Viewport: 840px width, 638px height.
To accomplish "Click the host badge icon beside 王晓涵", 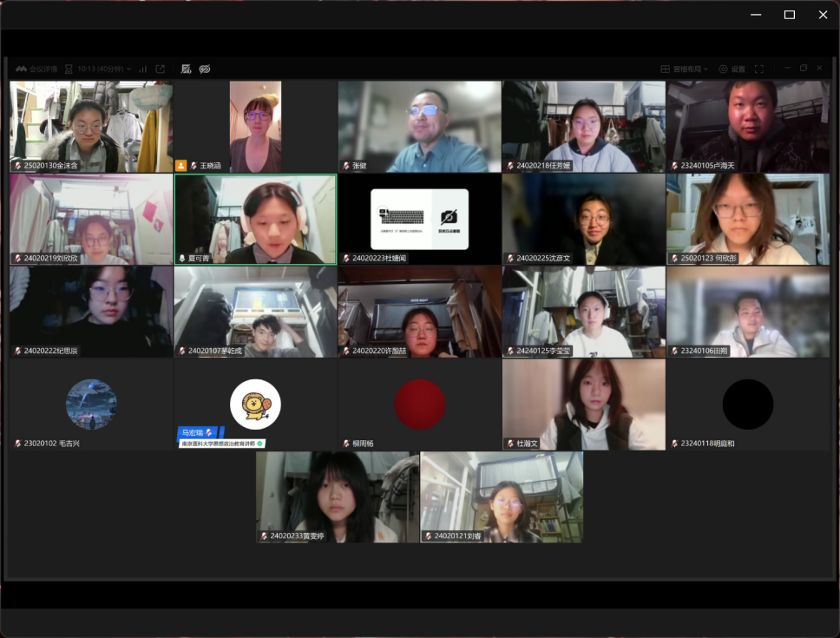I will coord(180,165).
